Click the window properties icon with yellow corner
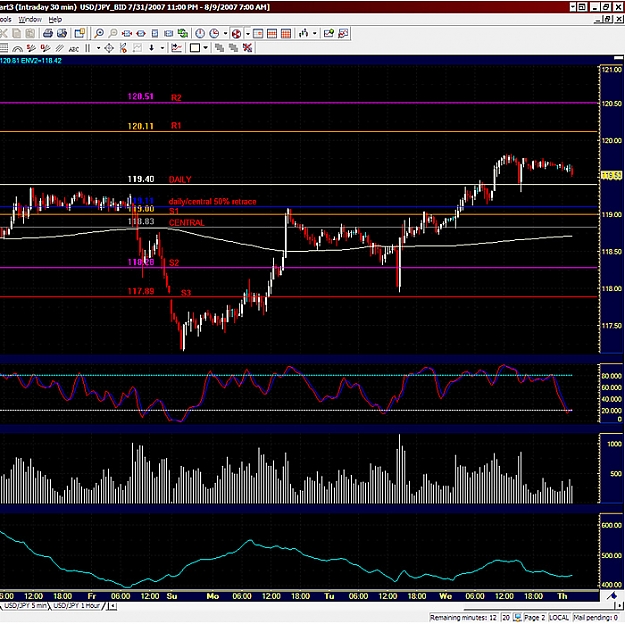625x624 pixels. point(80,33)
